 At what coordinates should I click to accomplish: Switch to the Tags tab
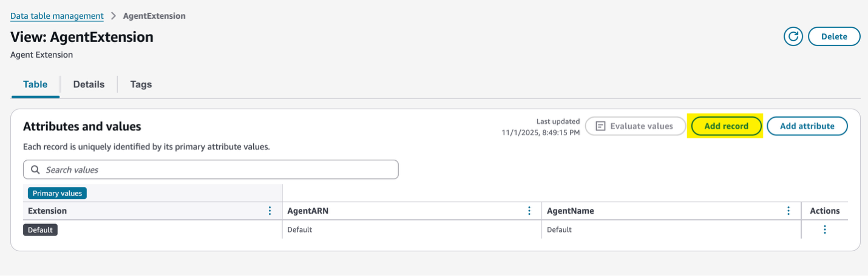(141, 84)
